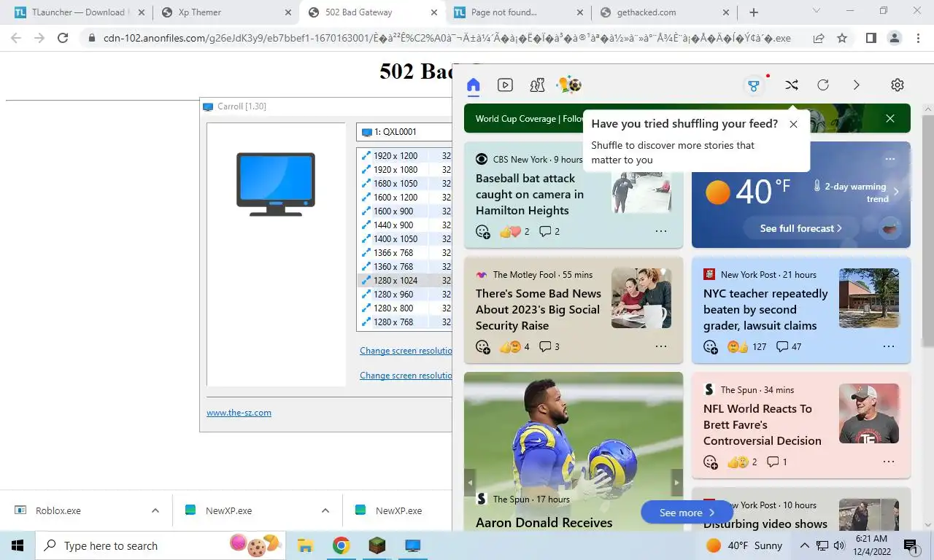Viewport: 934px width, 560px height.
Task: Select 1920 x 1200 resolution in Carroll
Action: 406,156
